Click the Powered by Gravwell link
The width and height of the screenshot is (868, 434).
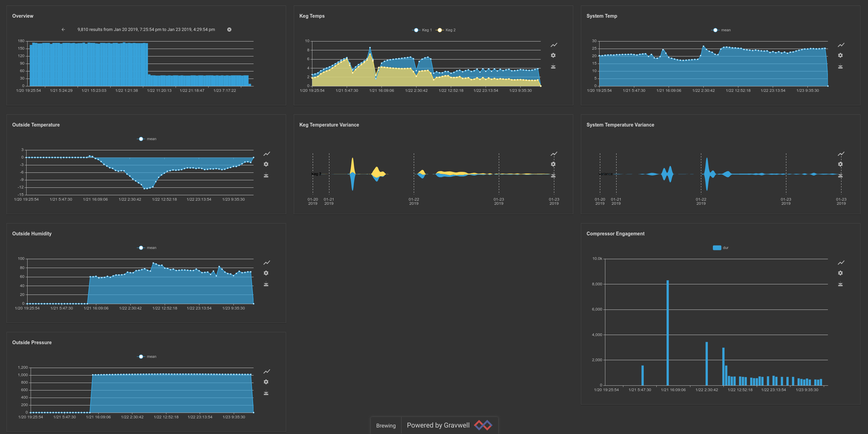(449, 425)
